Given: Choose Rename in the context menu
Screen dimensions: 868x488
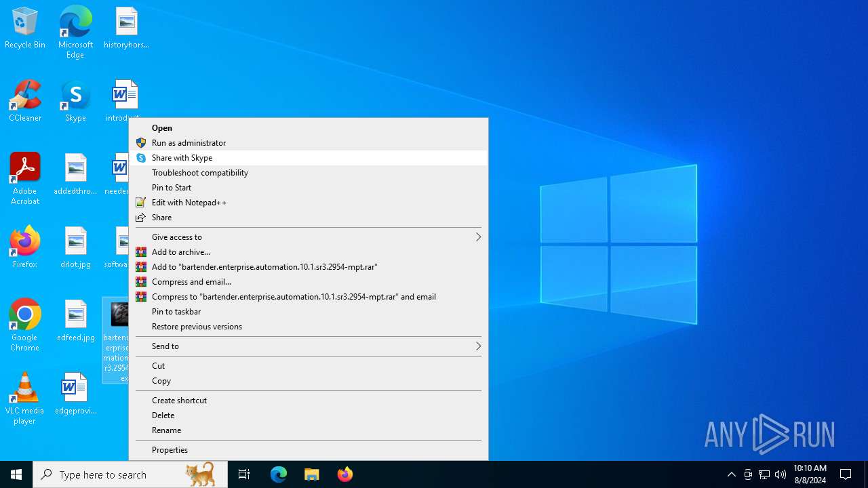Looking at the screenshot, I should (309, 430).
